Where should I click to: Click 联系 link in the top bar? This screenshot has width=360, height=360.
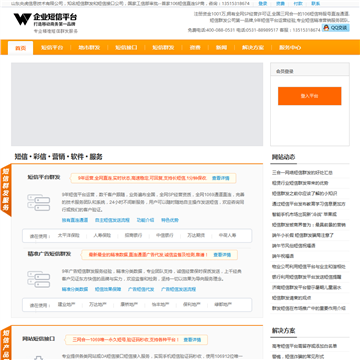[315, 3]
